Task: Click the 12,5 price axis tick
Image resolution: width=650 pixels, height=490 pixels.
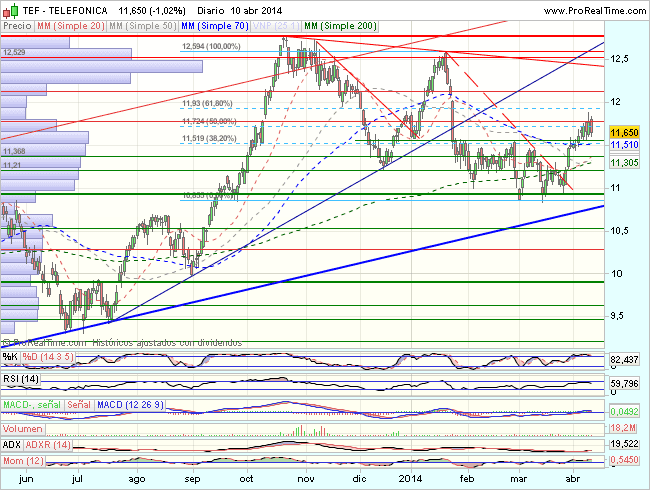Action: coord(620,59)
